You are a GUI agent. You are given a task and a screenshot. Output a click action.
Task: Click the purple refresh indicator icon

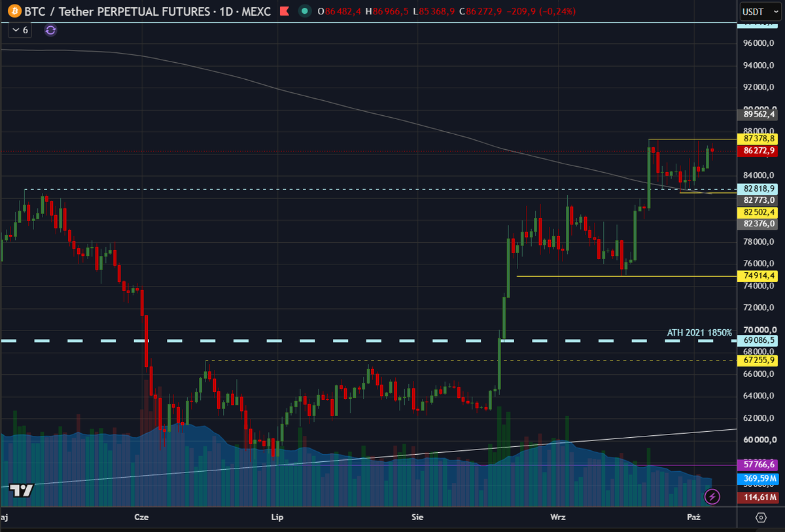click(51, 30)
